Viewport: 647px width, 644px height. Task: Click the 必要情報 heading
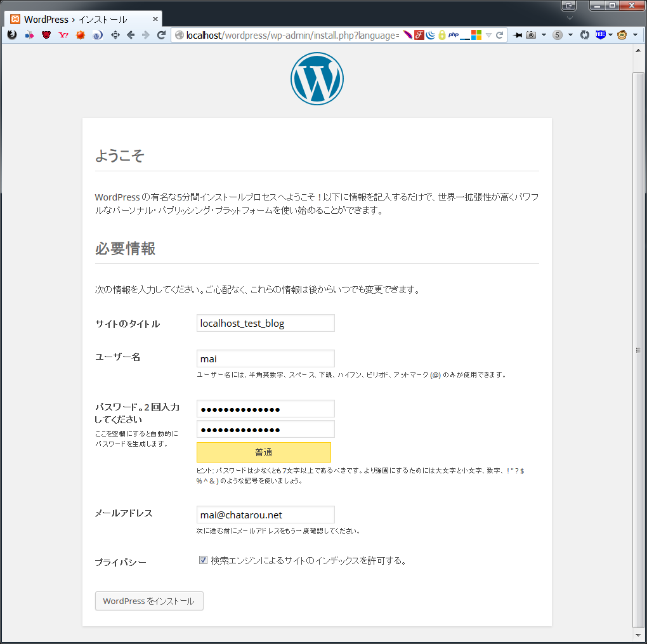(126, 249)
